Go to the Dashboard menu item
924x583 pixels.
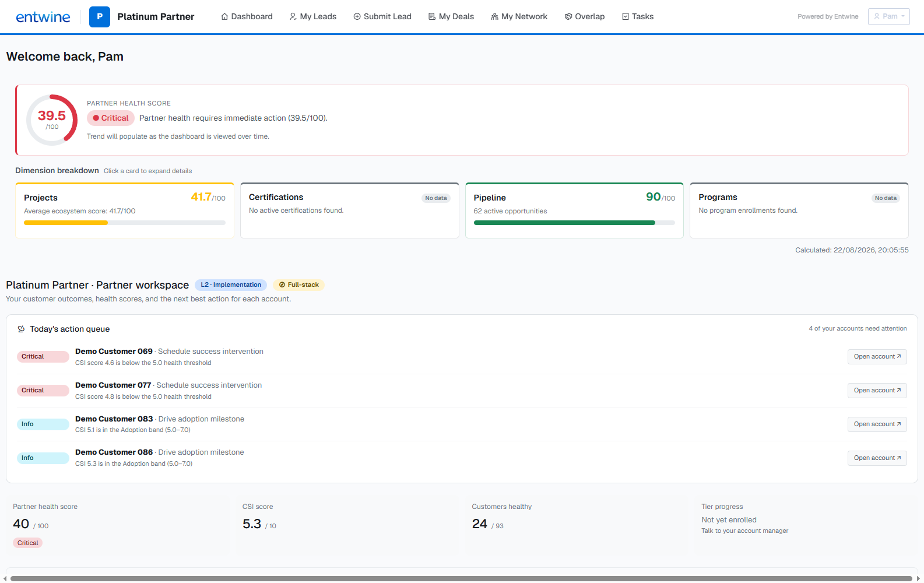[x=247, y=16]
